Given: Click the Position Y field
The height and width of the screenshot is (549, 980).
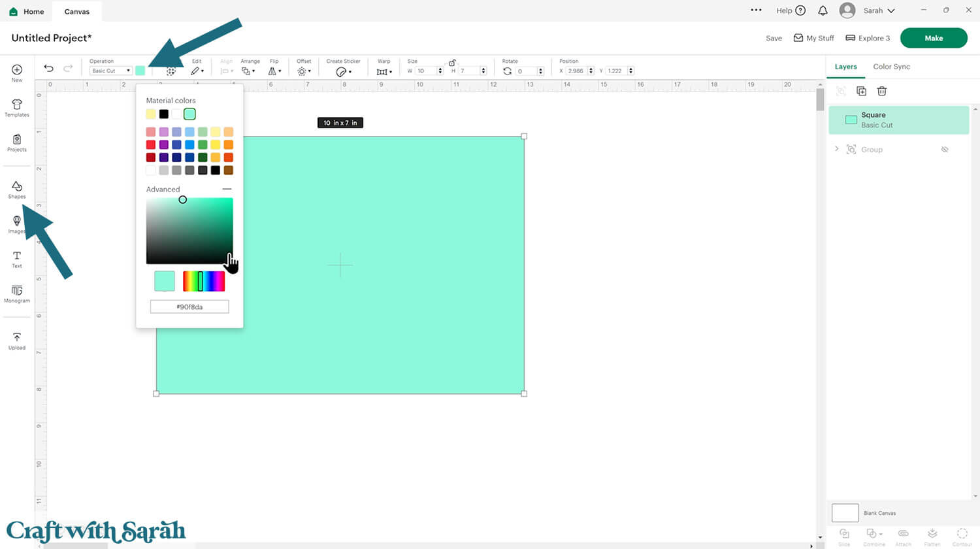Looking at the screenshot, I should click(x=617, y=71).
